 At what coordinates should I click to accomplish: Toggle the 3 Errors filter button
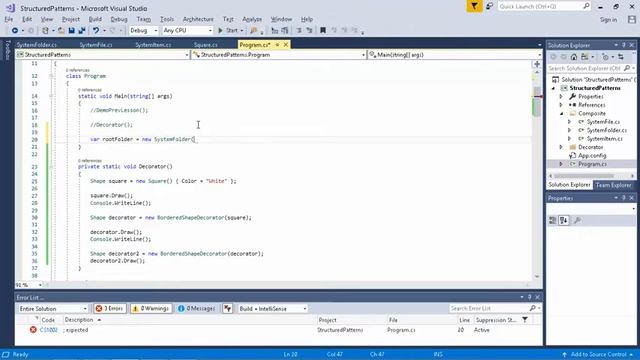pyautogui.click(x=109, y=309)
